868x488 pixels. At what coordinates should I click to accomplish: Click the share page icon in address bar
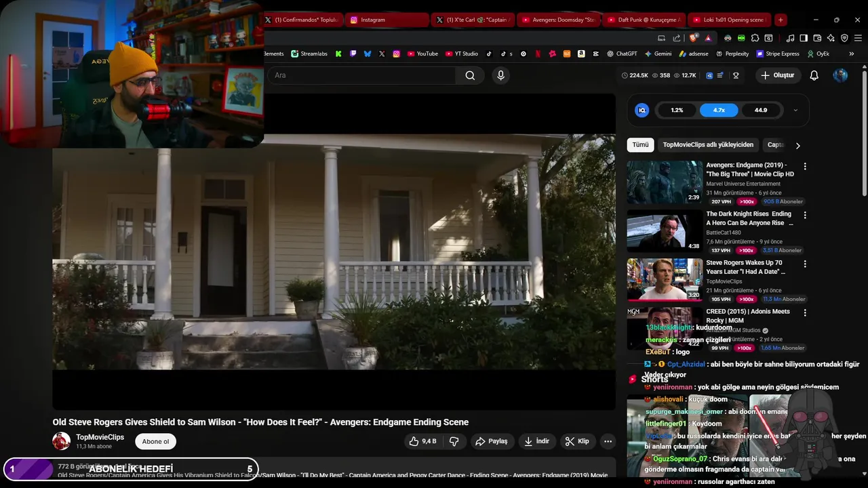point(676,38)
